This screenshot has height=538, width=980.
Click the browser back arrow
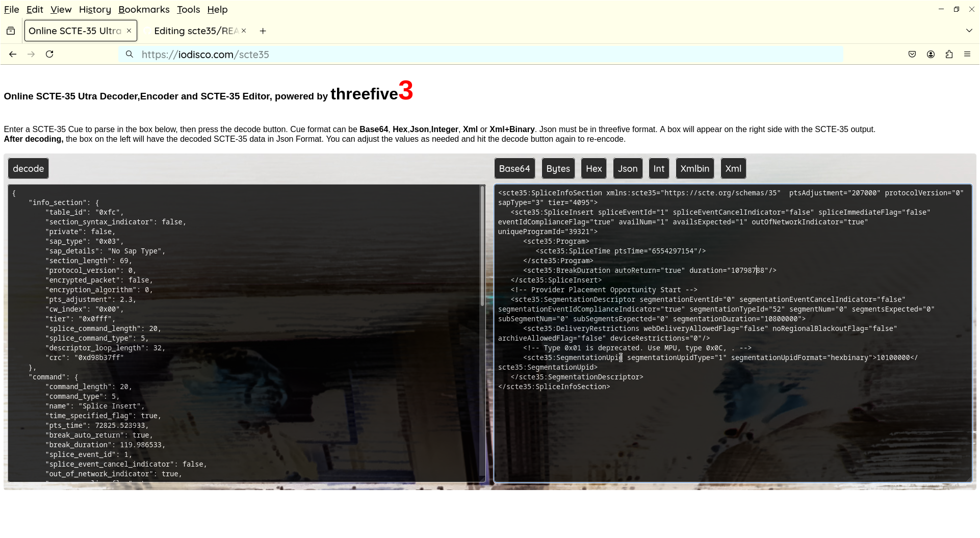pos(13,54)
